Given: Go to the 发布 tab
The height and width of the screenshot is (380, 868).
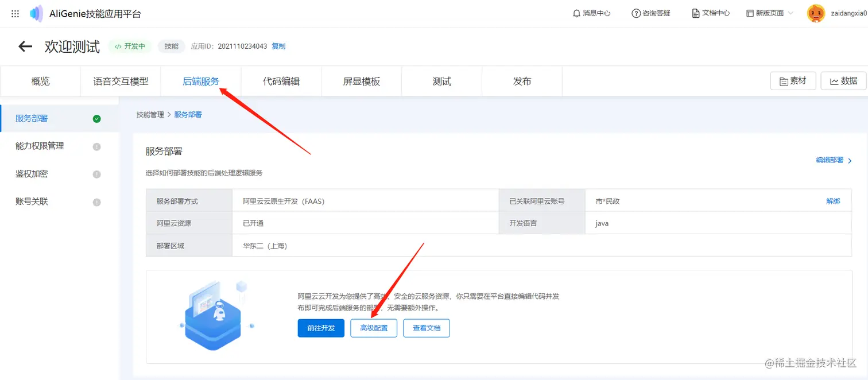Looking at the screenshot, I should pos(522,82).
